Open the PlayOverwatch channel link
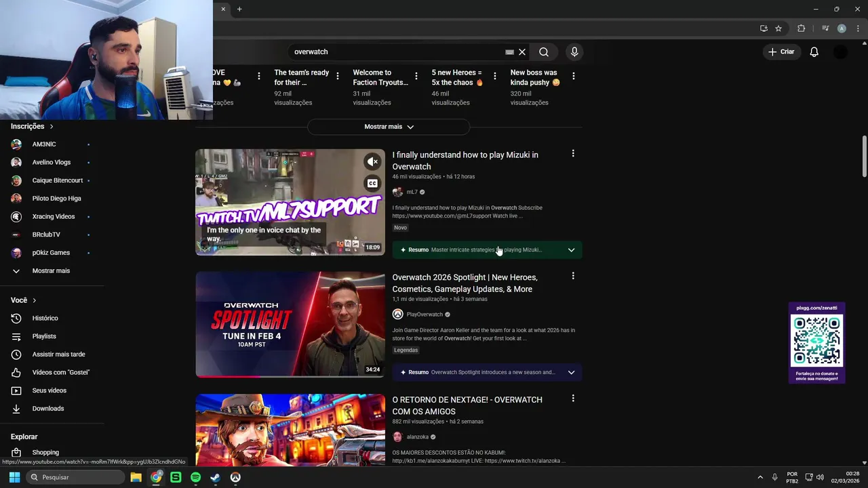The image size is (868, 488). coord(425,314)
